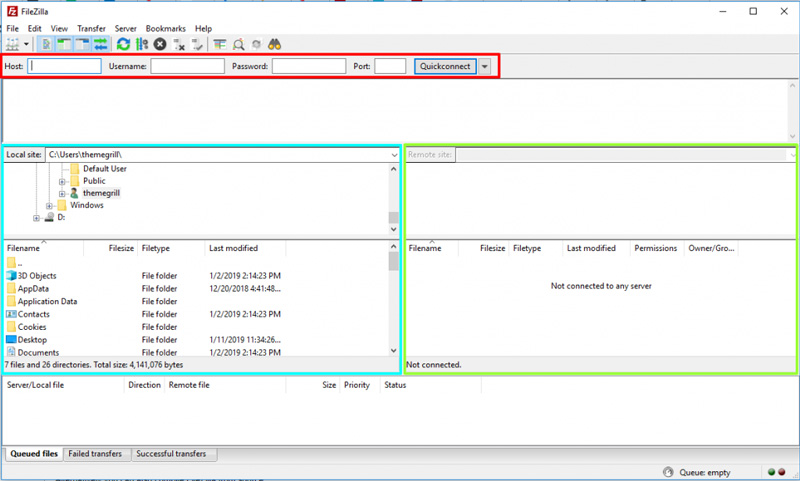
Task: Select the 3D Objects folder icon
Action: point(11,275)
